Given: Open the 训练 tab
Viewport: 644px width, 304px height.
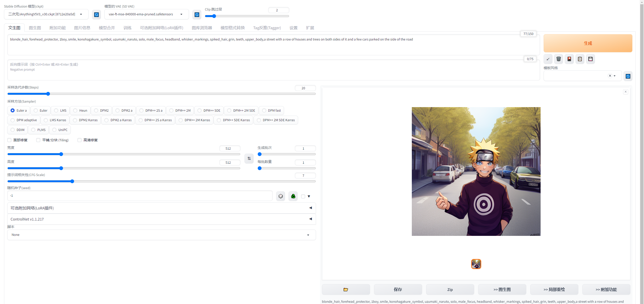Looking at the screenshot, I should click(x=128, y=28).
